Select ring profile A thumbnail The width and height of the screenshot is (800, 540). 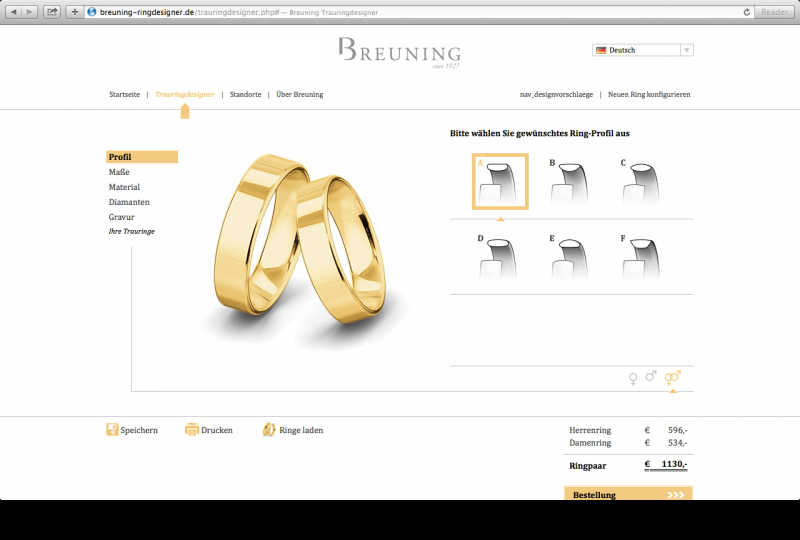[500, 181]
